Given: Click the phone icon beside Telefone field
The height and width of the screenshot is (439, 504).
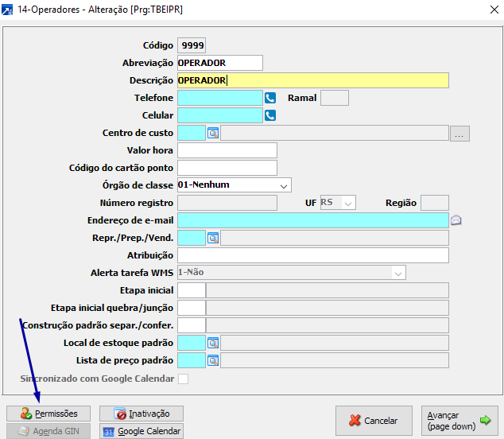Looking at the screenshot, I should point(270,98).
